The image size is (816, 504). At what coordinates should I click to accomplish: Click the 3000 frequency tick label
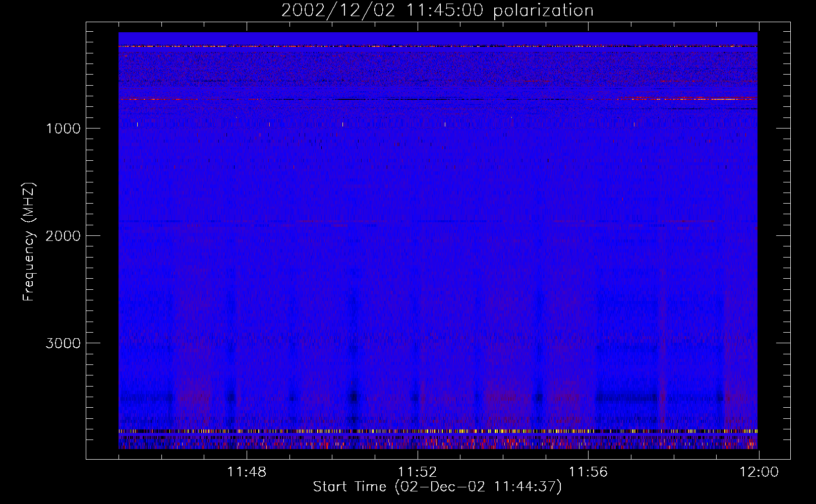point(64,343)
